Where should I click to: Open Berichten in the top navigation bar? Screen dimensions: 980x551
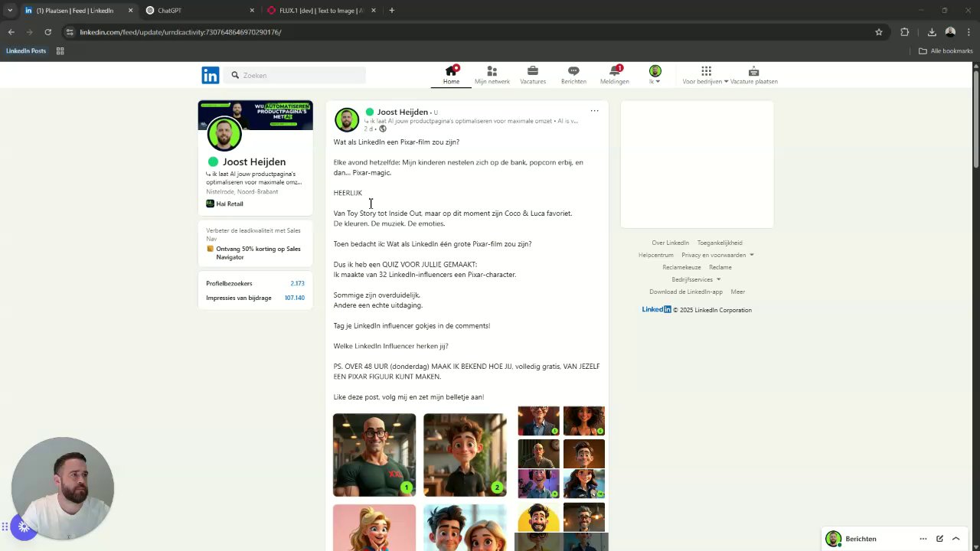(573, 75)
